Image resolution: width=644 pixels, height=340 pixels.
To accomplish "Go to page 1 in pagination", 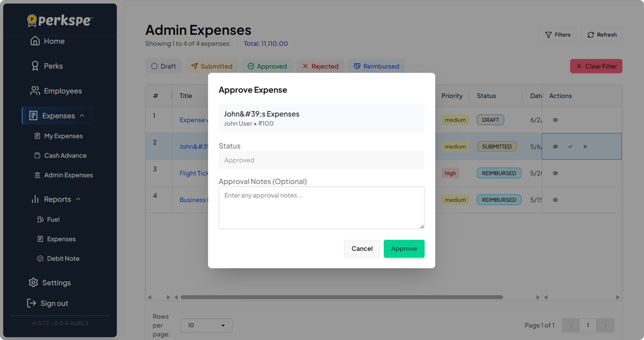I will (x=588, y=325).
